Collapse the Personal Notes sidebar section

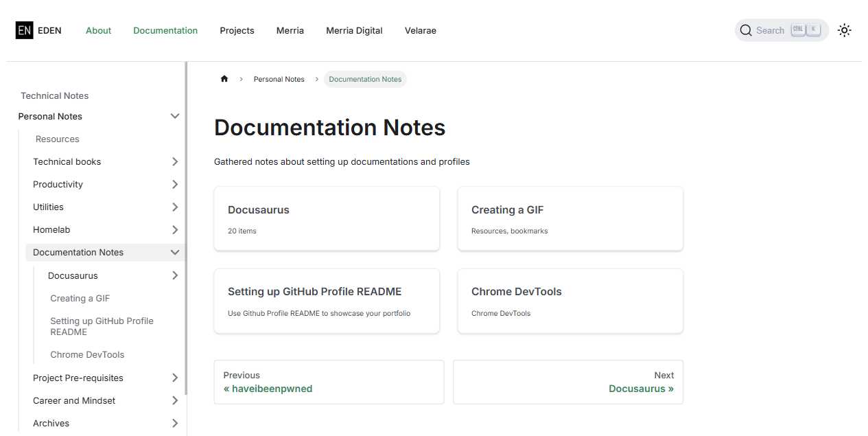point(175,116)
